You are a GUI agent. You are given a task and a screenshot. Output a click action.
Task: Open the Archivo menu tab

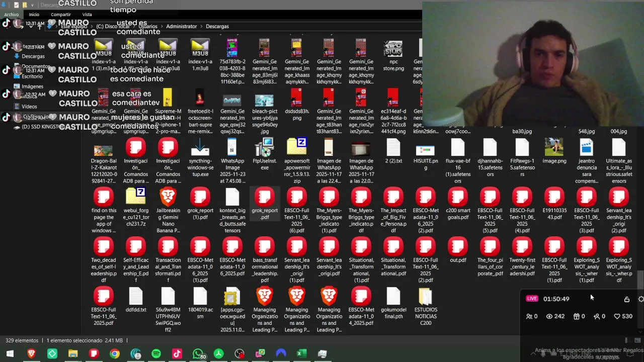click(11, 15)
